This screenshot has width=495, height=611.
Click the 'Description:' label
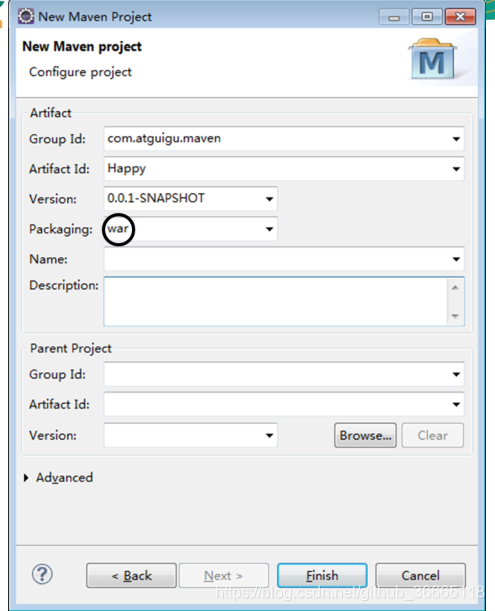[x=64, y=285]
